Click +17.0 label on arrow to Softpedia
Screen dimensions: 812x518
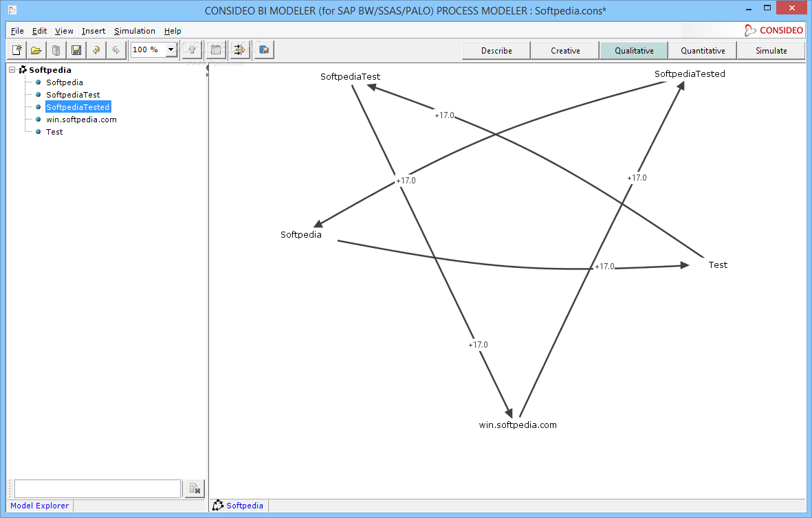coord(406,181)
